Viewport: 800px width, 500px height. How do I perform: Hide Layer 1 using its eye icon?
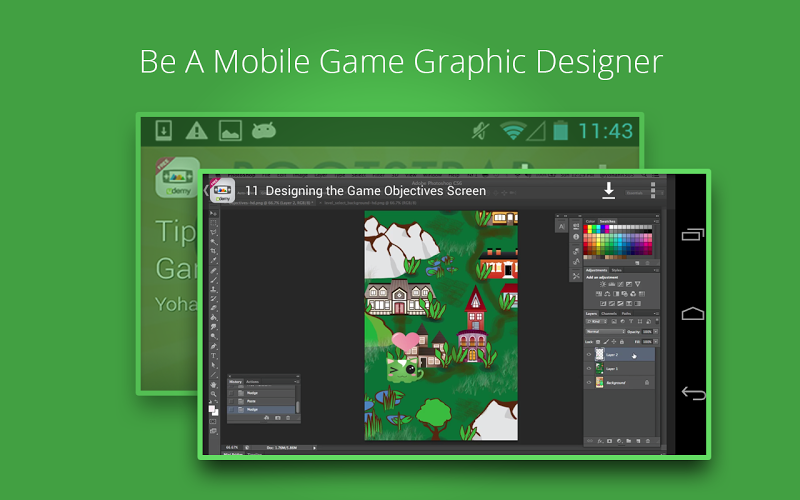tap(589, 368)
